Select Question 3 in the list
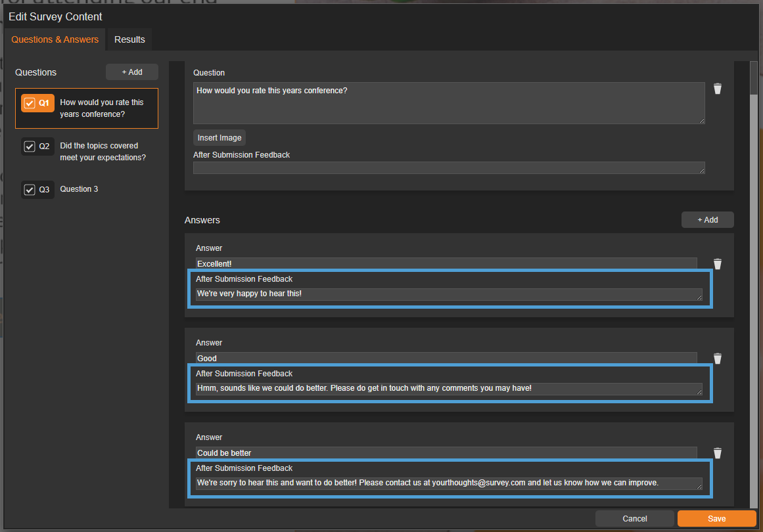 pyautogui.click(x=79, y=189)
